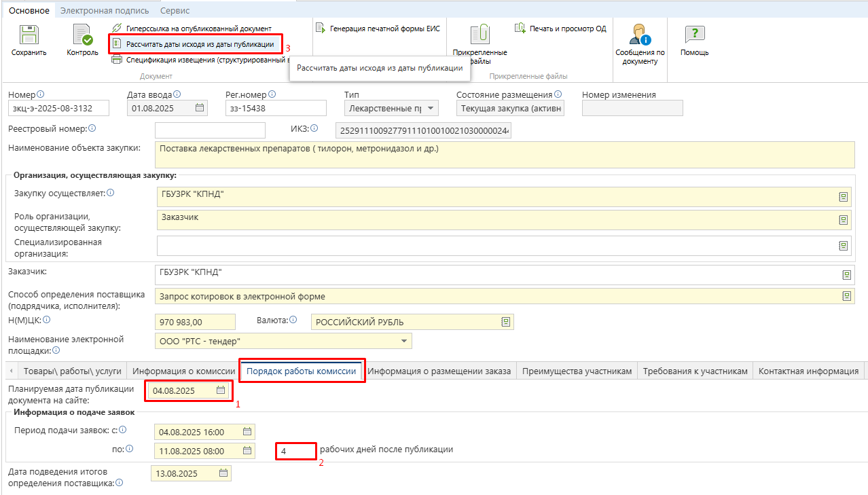
Task: Click info icon next to Валюта
Action: pyautogui.click(x=294, y=320)
